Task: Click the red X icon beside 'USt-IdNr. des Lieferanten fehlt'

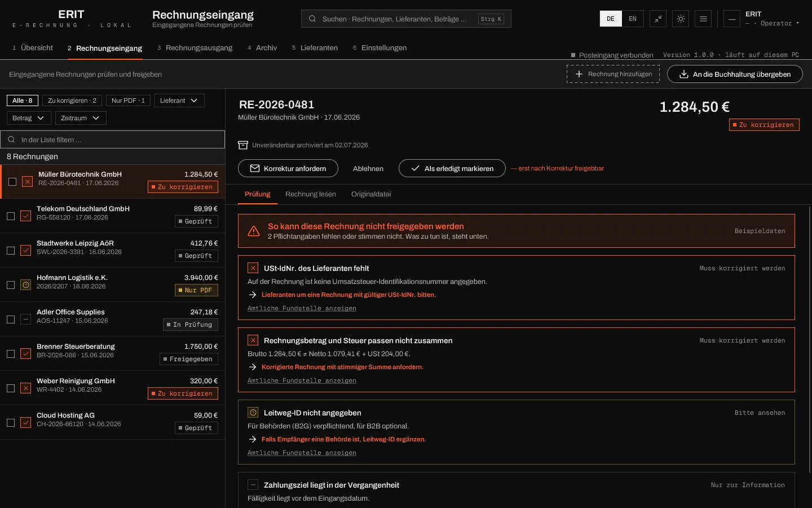Action: [x=253, y=268]
